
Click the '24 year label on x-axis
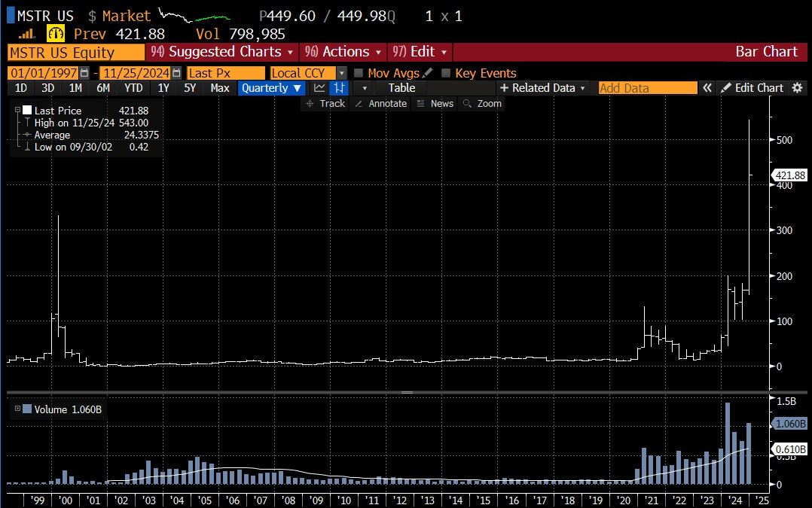[x=735, y=500]
